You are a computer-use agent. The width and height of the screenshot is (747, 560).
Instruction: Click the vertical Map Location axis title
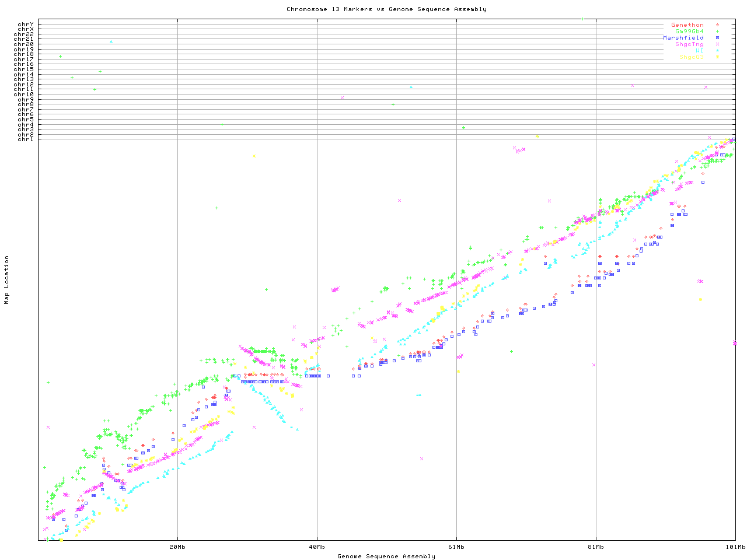(x=7, y=280)
